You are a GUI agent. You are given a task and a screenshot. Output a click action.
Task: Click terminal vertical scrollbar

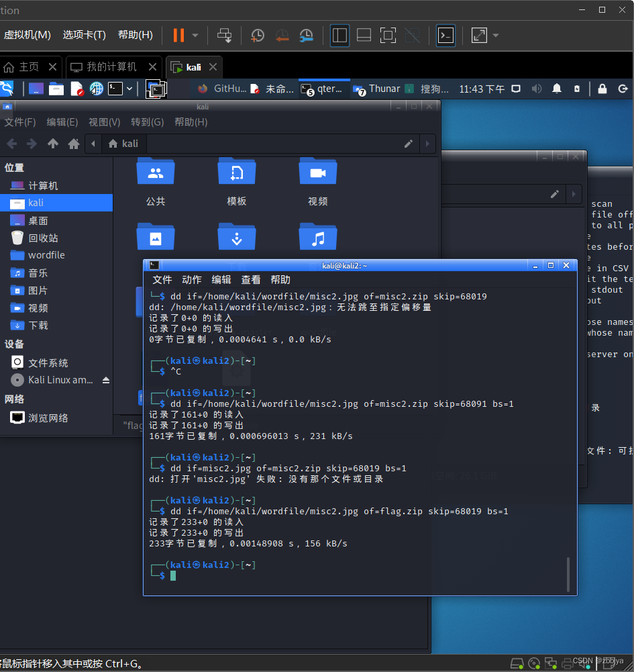point(568,574)
